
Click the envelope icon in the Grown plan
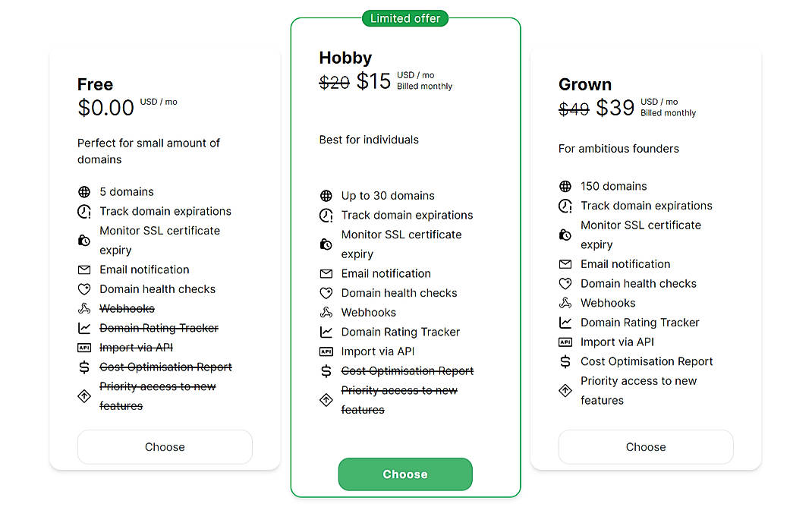[x=565, y=264]
